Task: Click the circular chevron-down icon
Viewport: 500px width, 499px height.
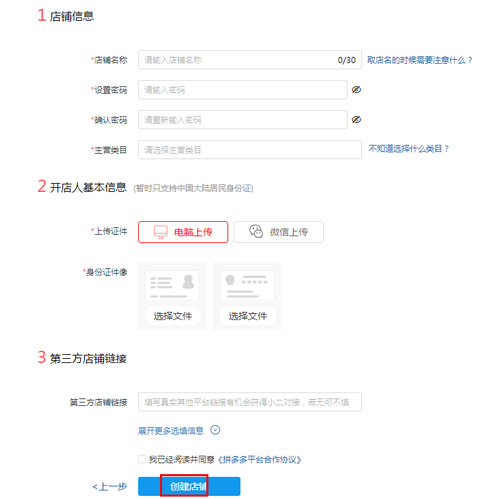Action: 215,430
